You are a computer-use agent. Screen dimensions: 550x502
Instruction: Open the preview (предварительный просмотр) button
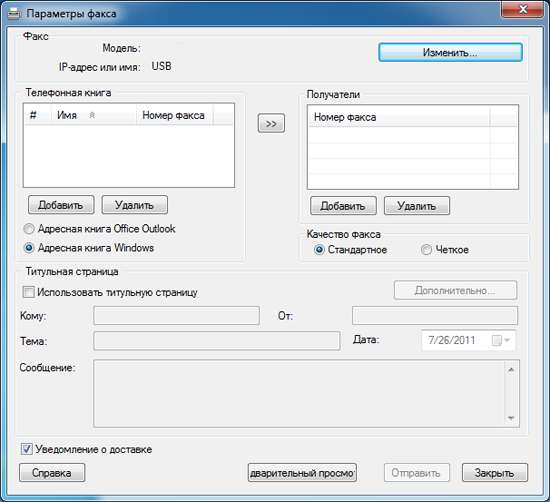point(302,473)
